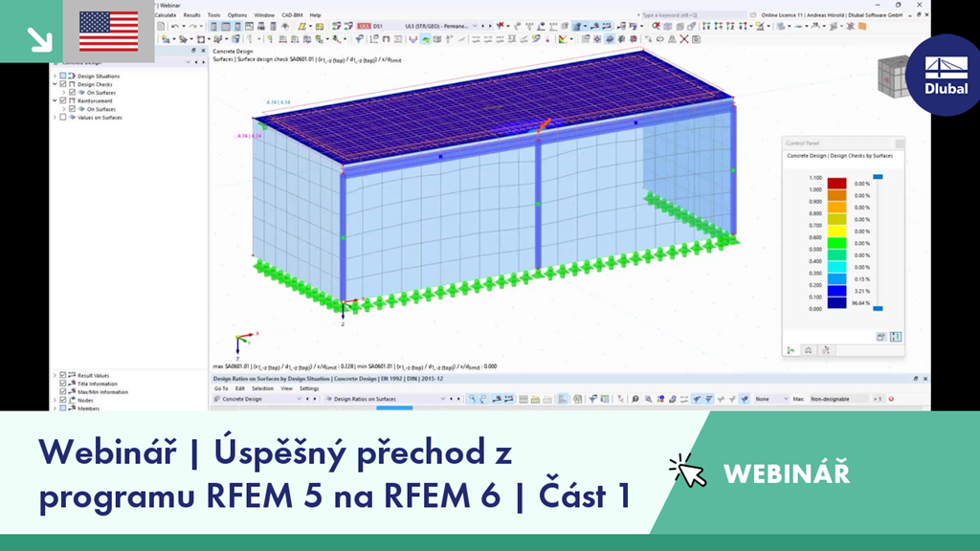Click the orange box icon ending the top toolbar
This screenshot has width=980, height=551.
(862, 26)
